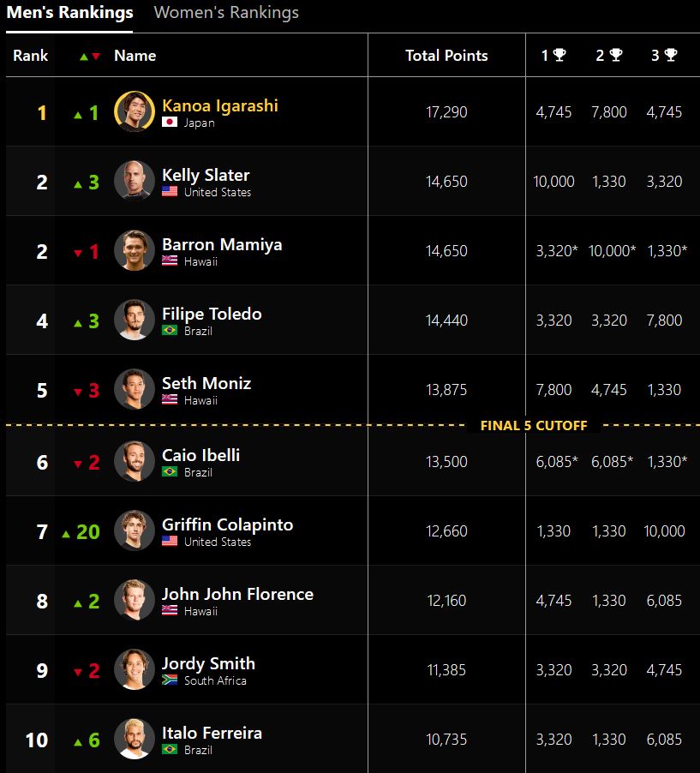
Task: Click Caio Ibelli's profile picture
Action: tap(134, 461)
